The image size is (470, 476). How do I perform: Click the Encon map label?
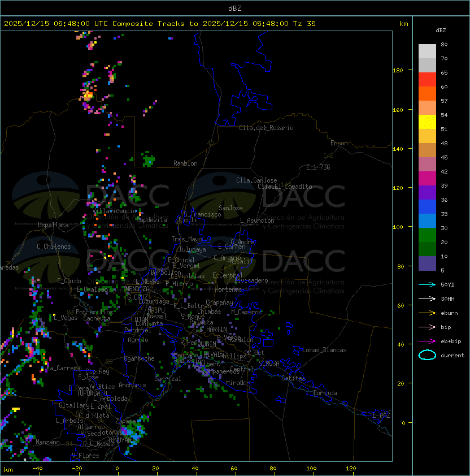[339, 143]
